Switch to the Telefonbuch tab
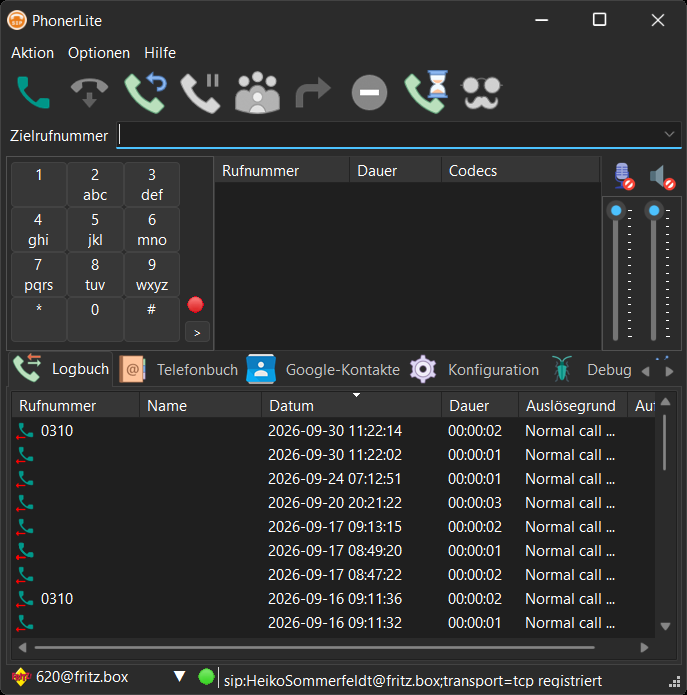This screenshot has width=687, height=695. point(179,369)
